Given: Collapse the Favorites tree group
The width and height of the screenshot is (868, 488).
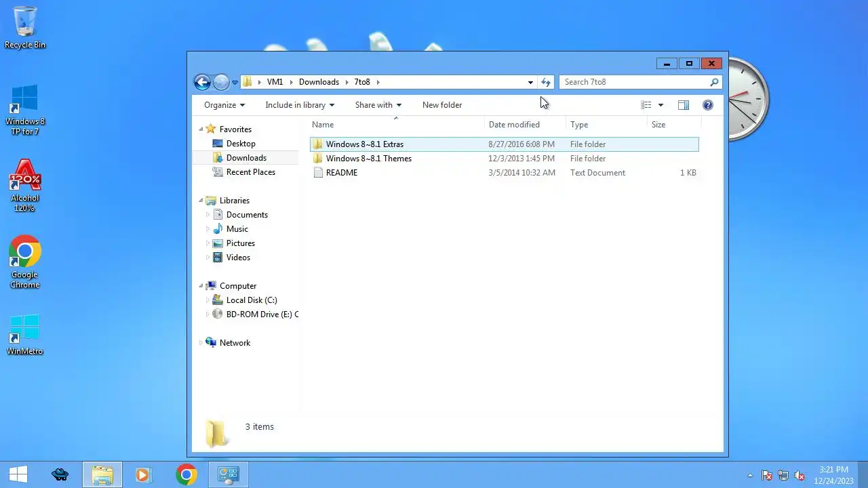Looking at the screenshot, I should pyautogui.click(x=201, y=129).
